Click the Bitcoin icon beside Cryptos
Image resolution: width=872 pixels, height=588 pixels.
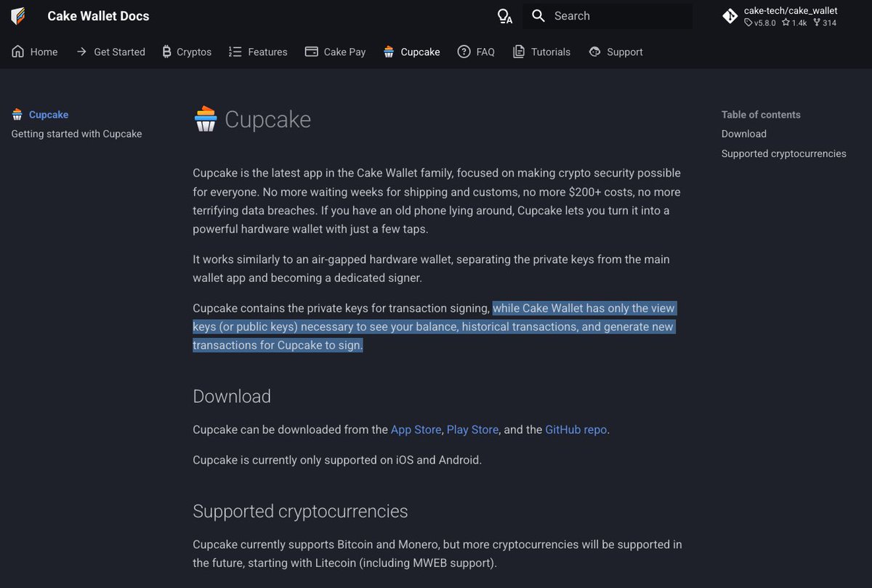click(166, 52)
